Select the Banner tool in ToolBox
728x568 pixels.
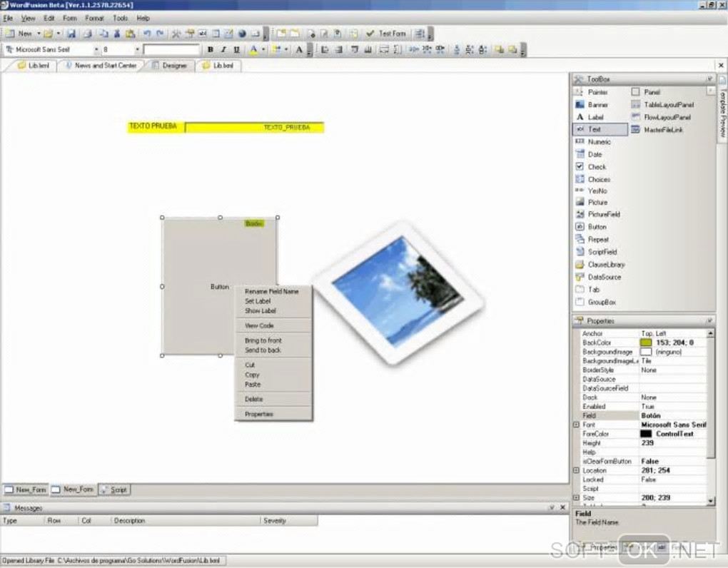(x=592, y=105)
